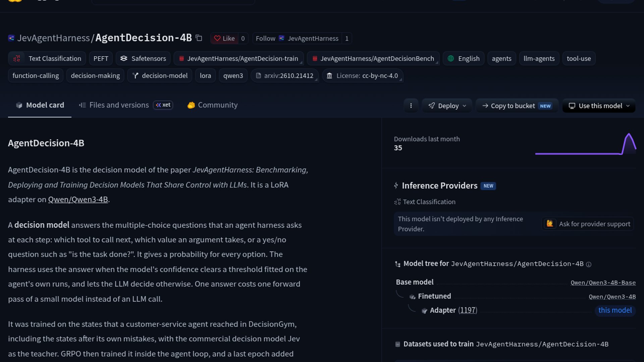The image size is (644, 362).
Task: Open the Text Classification task tag
Action: [x=47, y=58]
